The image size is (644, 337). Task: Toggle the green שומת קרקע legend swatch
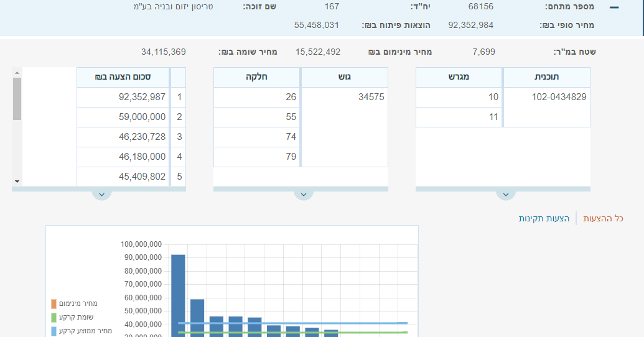[x=54, y=317]
